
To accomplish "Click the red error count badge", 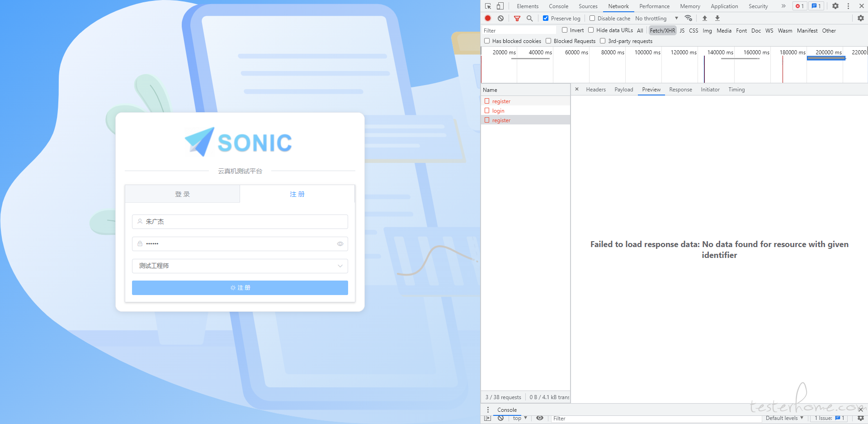I will pyautogui.click(x=800, y=6).
